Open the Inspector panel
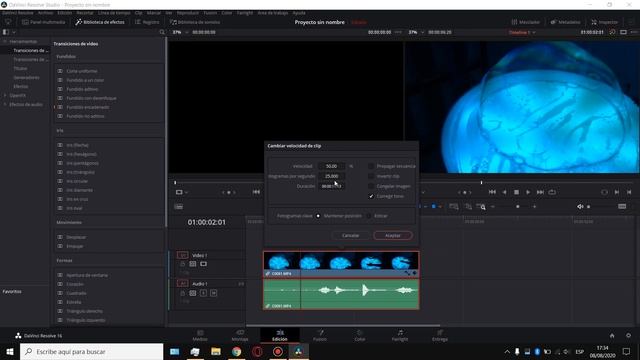The image size is (640, 360). pyautogui.click(x=604, y=22)
